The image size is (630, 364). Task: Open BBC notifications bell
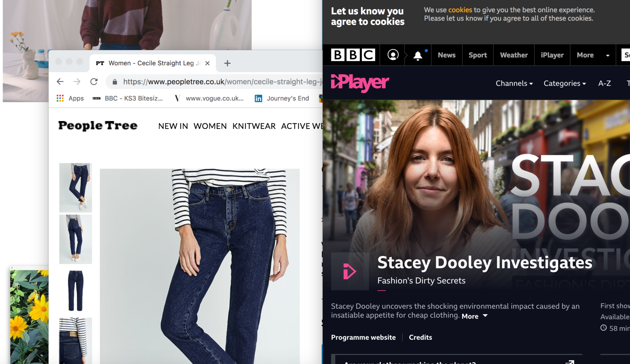418,55
